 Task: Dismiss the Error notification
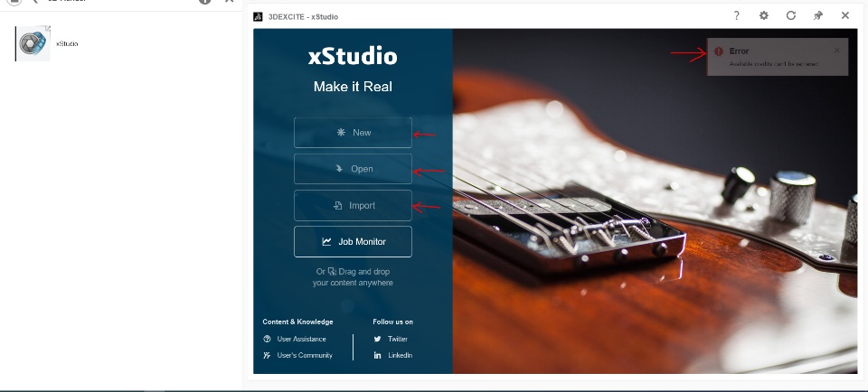coord(836,51)
